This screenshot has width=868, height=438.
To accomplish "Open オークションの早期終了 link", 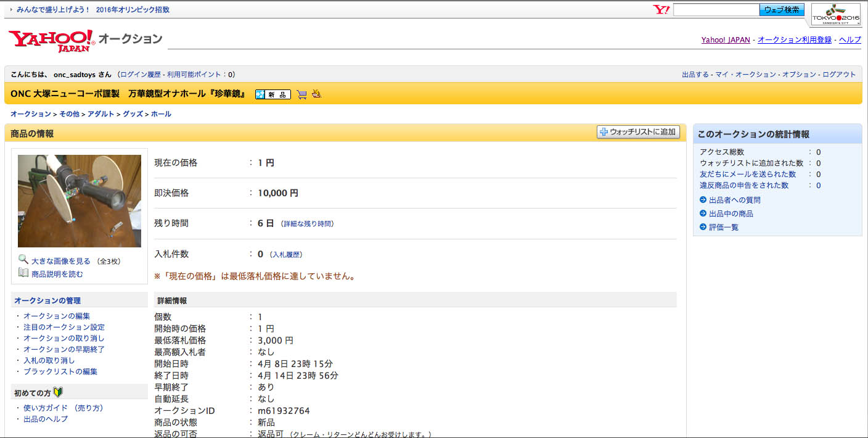I will point(64,349).
